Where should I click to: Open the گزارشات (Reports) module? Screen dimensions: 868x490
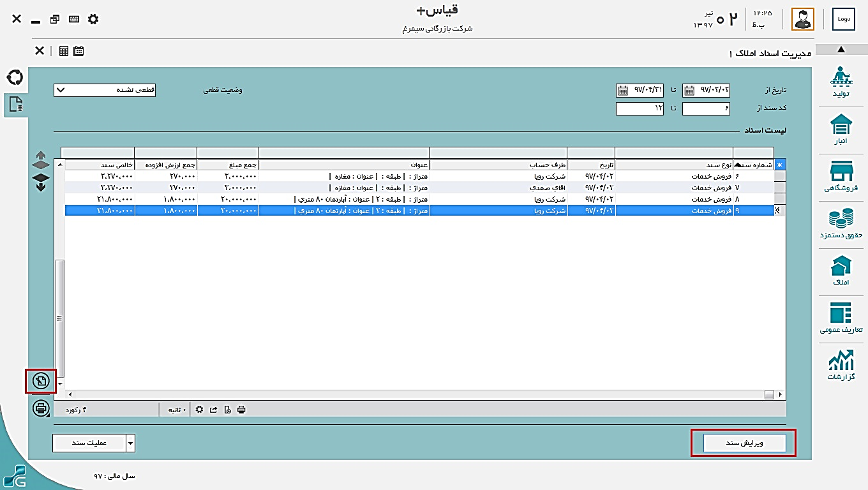pyautogui.click(x=841, y=365)
